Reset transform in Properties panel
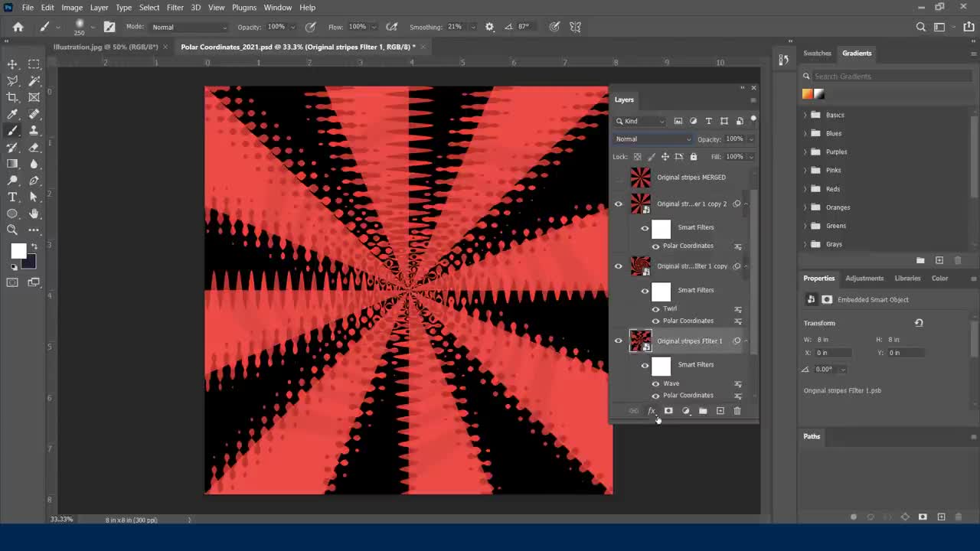 [919, 323]
